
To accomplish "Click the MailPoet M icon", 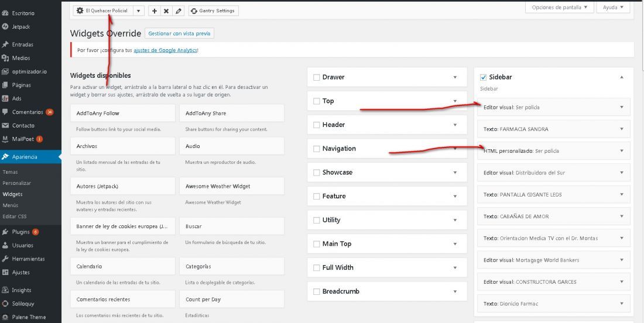I will click(x=5, y=139).
